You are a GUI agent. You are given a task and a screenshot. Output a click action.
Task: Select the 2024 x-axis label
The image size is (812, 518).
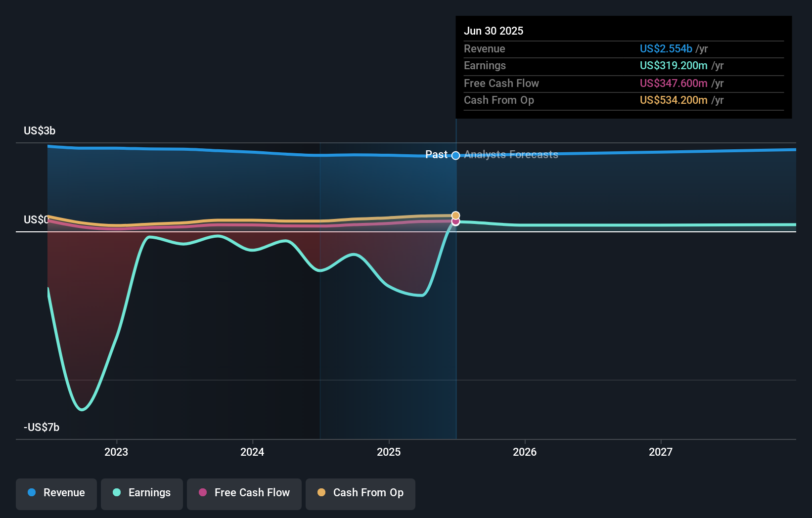click(252, 452)
